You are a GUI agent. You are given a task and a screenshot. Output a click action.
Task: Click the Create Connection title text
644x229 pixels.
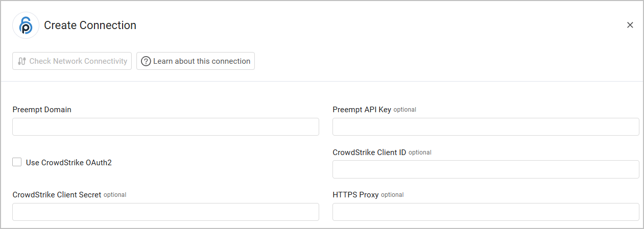click(x=90, y=26)
